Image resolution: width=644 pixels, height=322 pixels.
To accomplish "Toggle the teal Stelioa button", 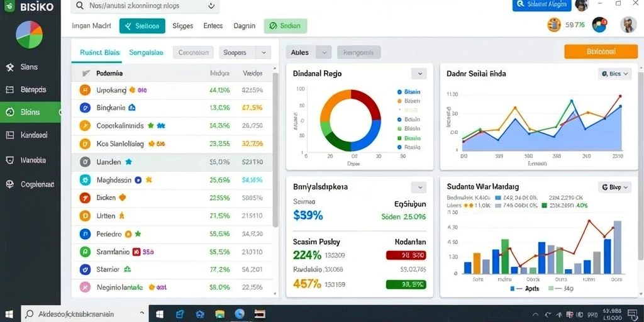I will pos(142,26).
